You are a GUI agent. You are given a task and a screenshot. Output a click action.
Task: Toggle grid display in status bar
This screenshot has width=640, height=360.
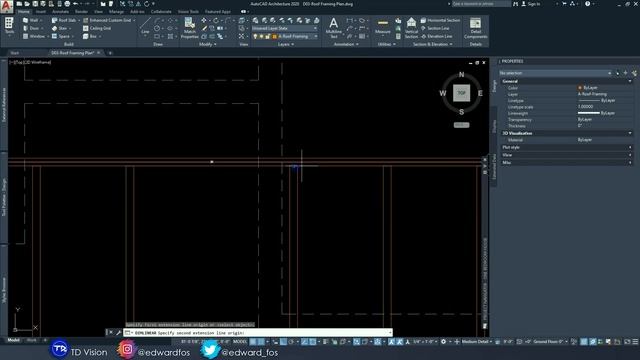tap(253, 342)
